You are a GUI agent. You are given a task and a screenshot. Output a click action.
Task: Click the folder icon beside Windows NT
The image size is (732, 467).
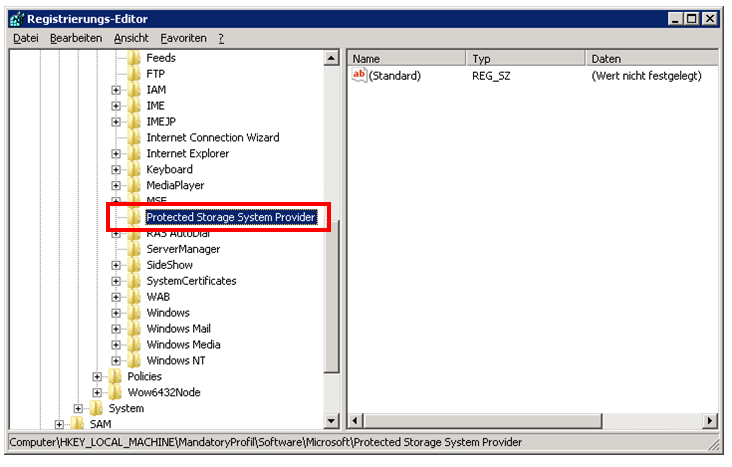(x=134, y=361)
